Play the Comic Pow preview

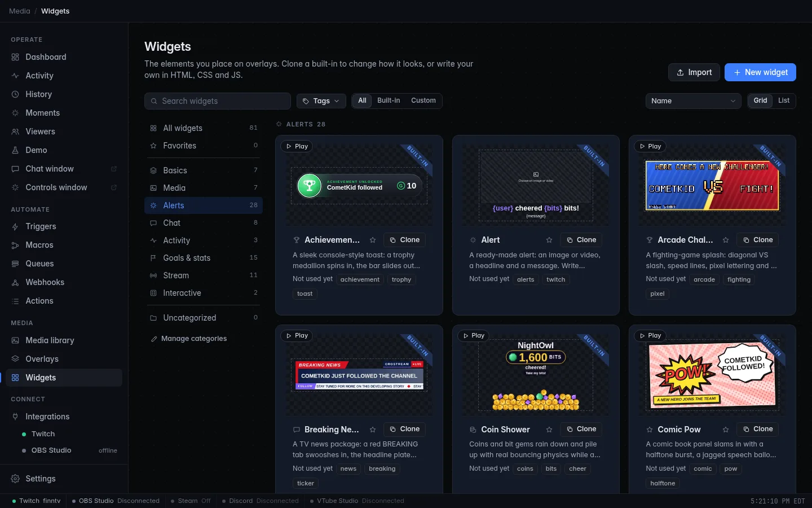tap(650, 336)
